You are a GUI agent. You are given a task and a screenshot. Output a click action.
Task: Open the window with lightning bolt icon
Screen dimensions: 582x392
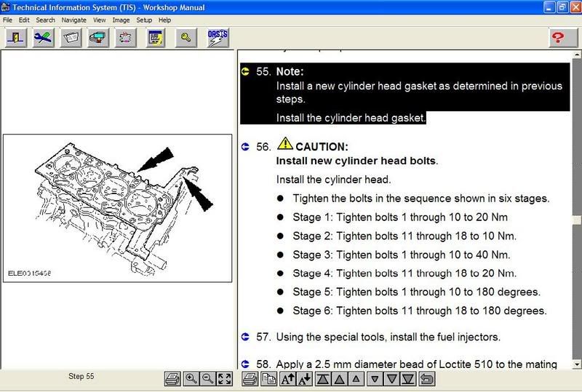pos(155,38)
